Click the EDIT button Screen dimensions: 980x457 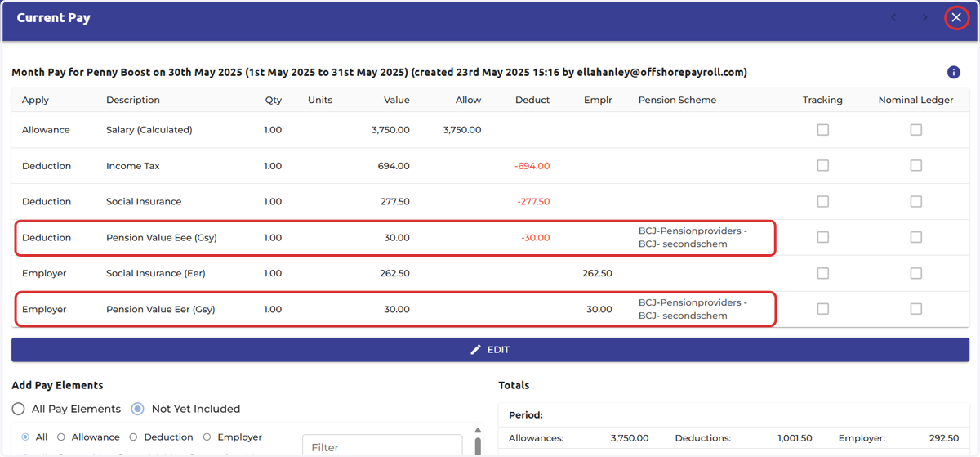point(490,349)
